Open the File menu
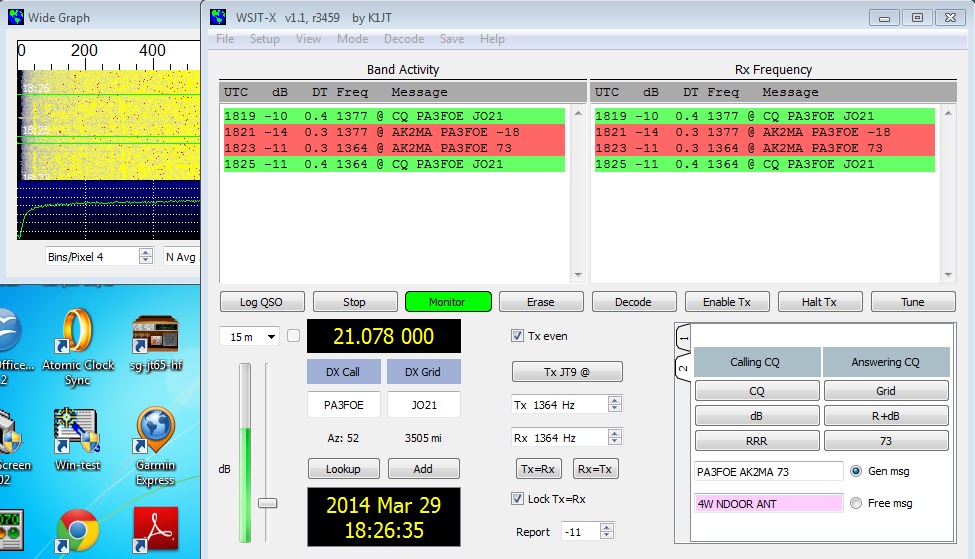Image resolution: width=975 pixels, height=559 pixels. (225, 39)
